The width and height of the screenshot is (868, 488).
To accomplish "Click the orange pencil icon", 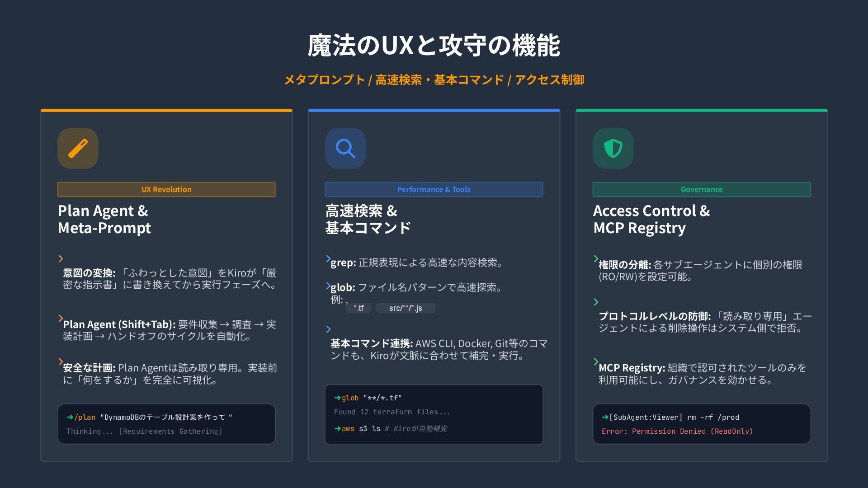I will 78,148.
